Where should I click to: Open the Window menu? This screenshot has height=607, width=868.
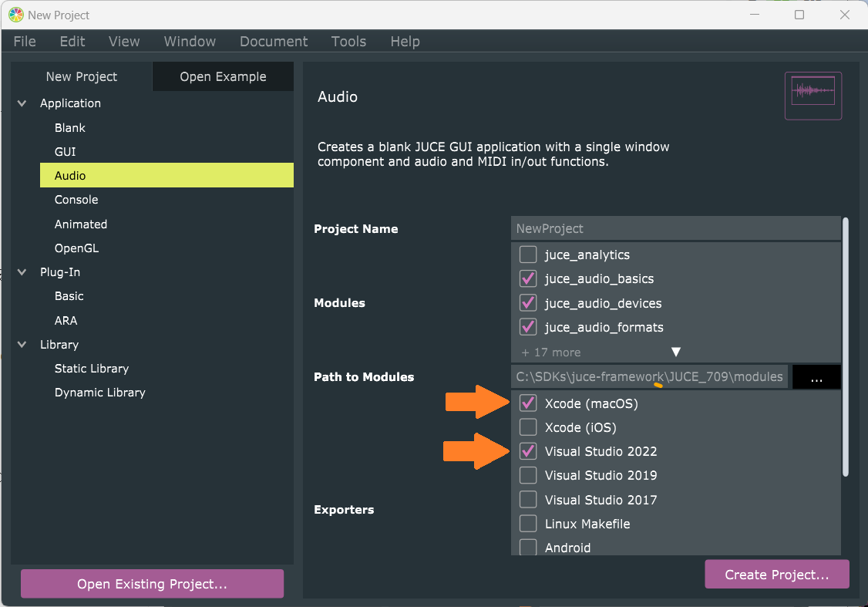[190, 42]
